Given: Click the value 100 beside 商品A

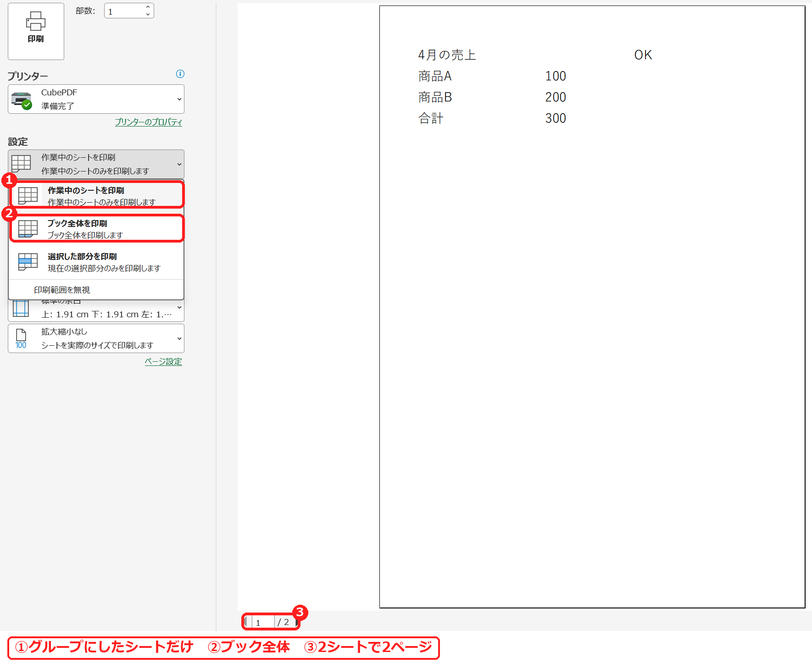Looking at the screenshot, I should [555, 76].
